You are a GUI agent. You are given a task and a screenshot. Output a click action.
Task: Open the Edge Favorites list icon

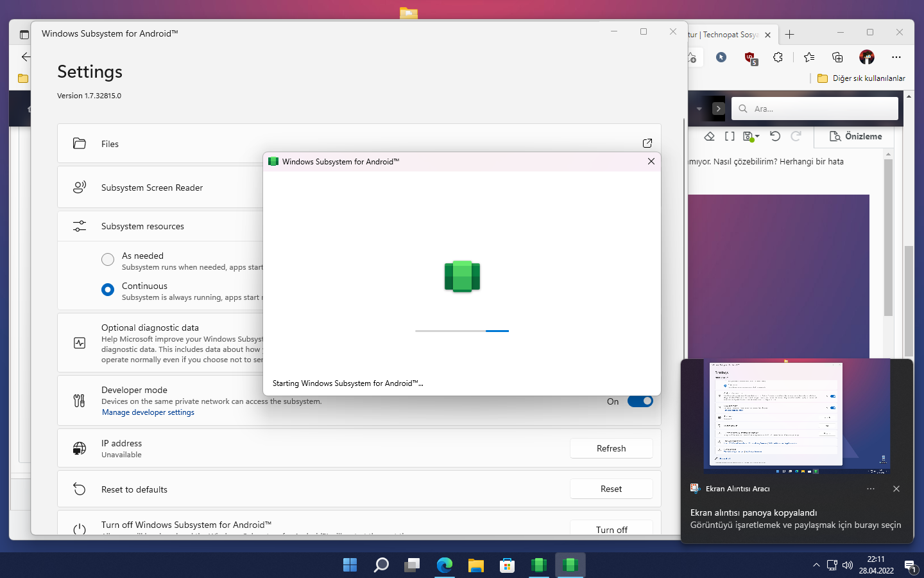(809, 57)
